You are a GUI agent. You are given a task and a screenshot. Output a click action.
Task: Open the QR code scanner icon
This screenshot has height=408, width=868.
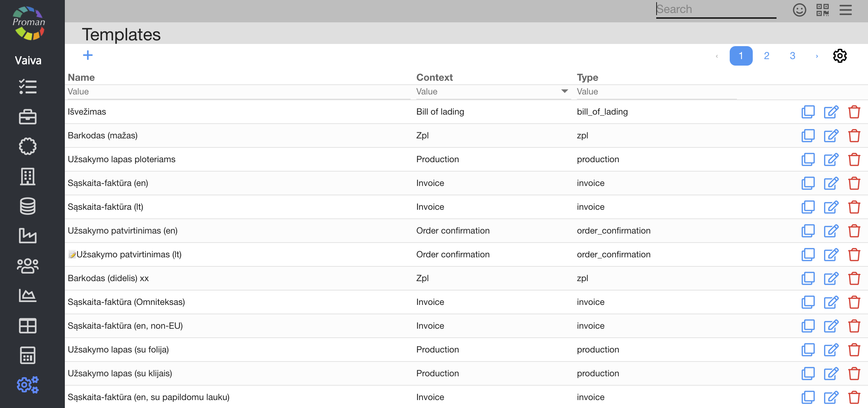click(822, 10)
